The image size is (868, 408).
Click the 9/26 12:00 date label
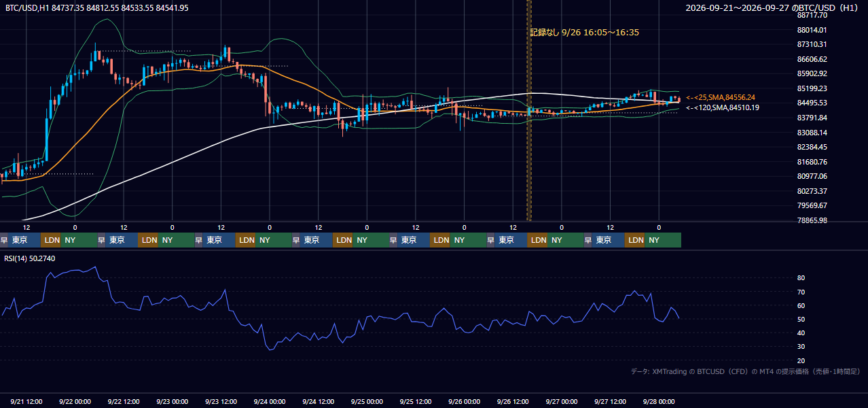click(x=513, y=401)
